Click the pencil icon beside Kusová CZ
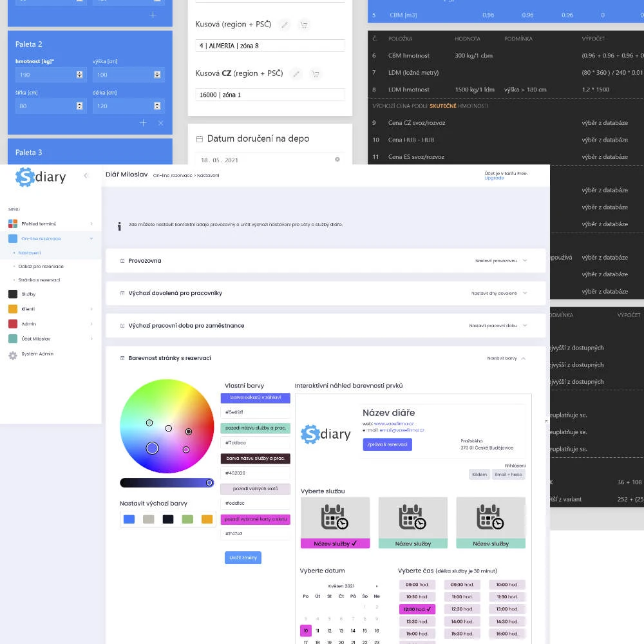 coord(296,74)
